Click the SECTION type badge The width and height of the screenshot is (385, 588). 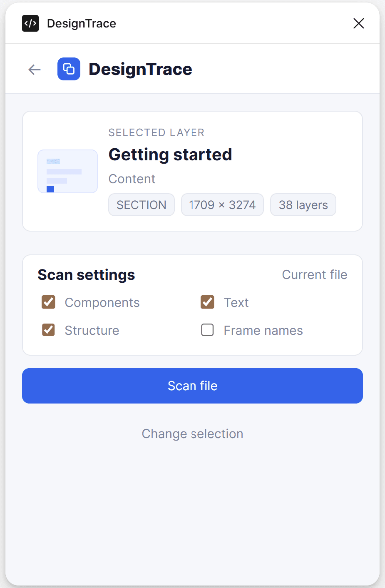(x=142, y=205)
